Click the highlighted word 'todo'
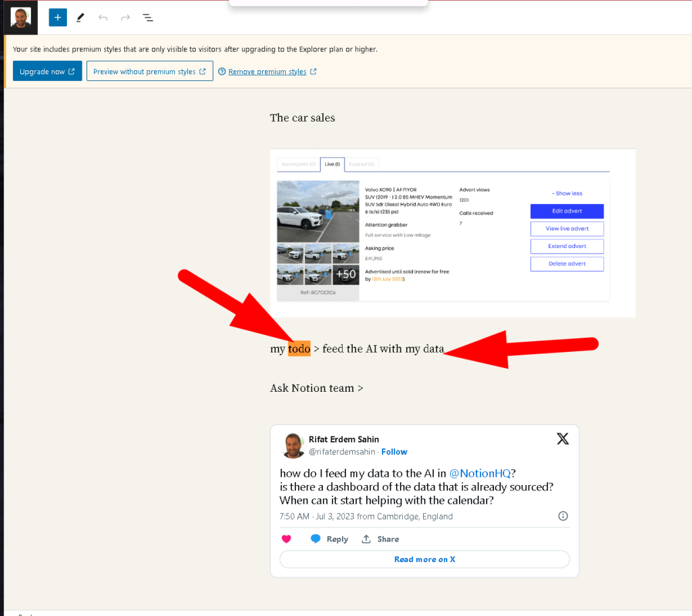692x616 pixels. pos(299,349)
